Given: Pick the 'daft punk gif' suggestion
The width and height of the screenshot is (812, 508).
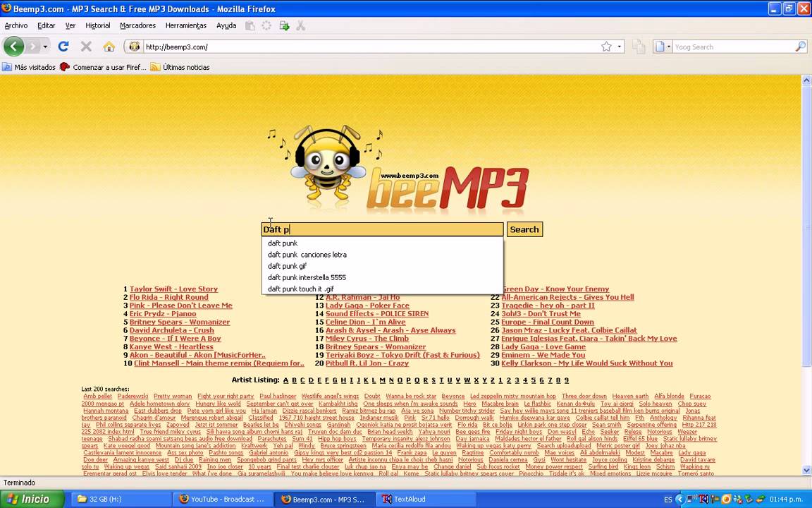Looking at the screenshot, I should pyautogui.click(x=382, y=266).
